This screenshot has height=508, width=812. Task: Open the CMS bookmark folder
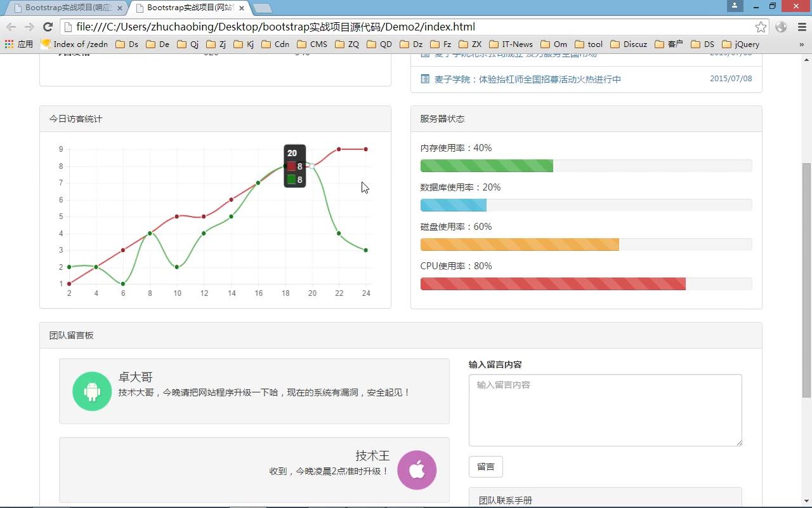pos(313,44)
